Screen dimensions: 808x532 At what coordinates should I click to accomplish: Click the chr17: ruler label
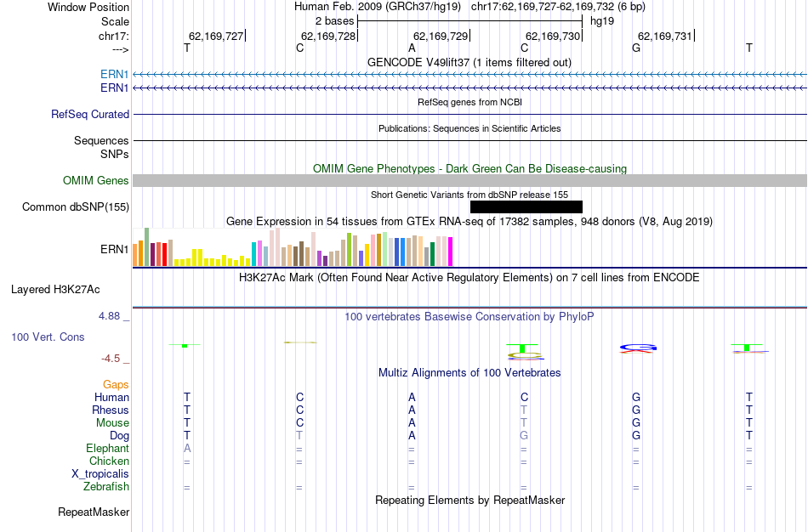click(x=114, y=36)
